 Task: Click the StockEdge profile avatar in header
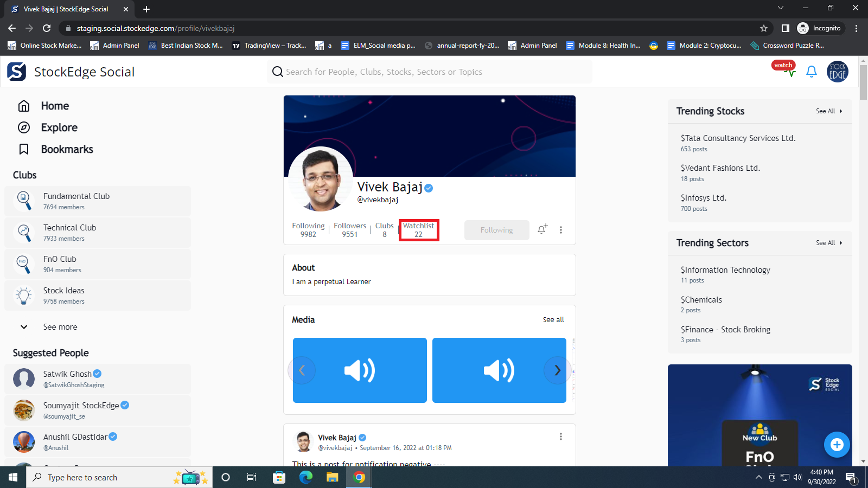[x=837, y=72]
